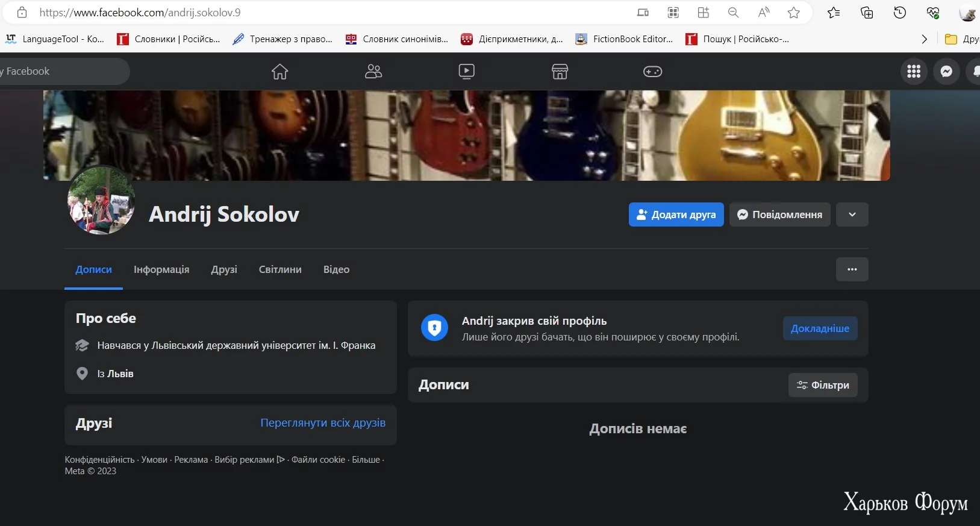Viewport: 980px width, 526px height.
Task: Select Світлини tab
Action: [x=280, y=269]
